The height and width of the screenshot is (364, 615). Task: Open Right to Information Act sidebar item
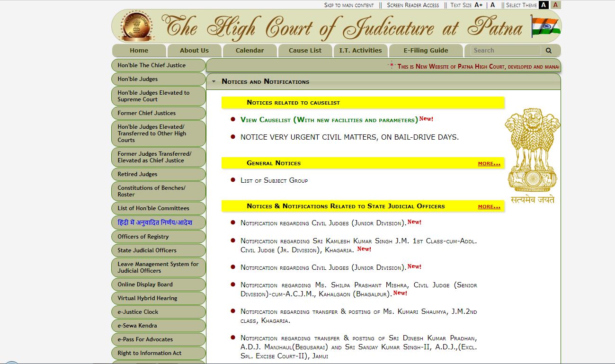pyautogui.click(x=159, y=353)
